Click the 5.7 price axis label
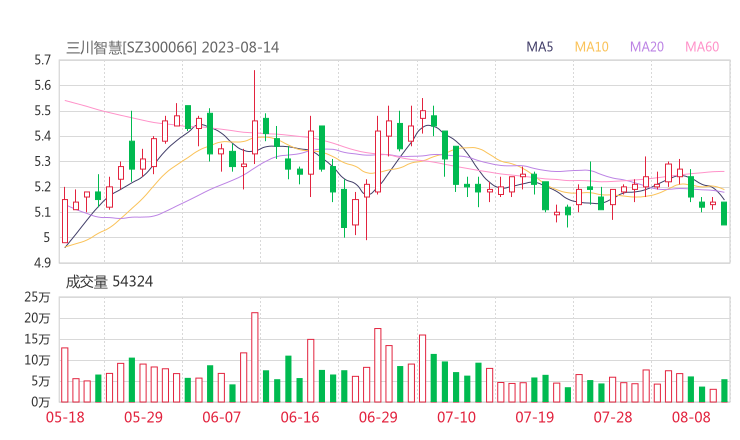 42,60
